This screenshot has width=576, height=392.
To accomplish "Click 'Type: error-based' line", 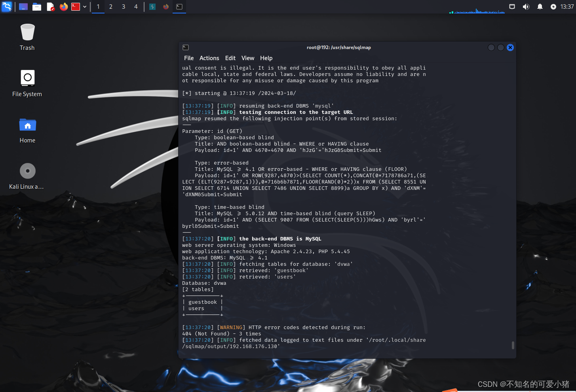I will pyautogui.click(x=222, y=163).
